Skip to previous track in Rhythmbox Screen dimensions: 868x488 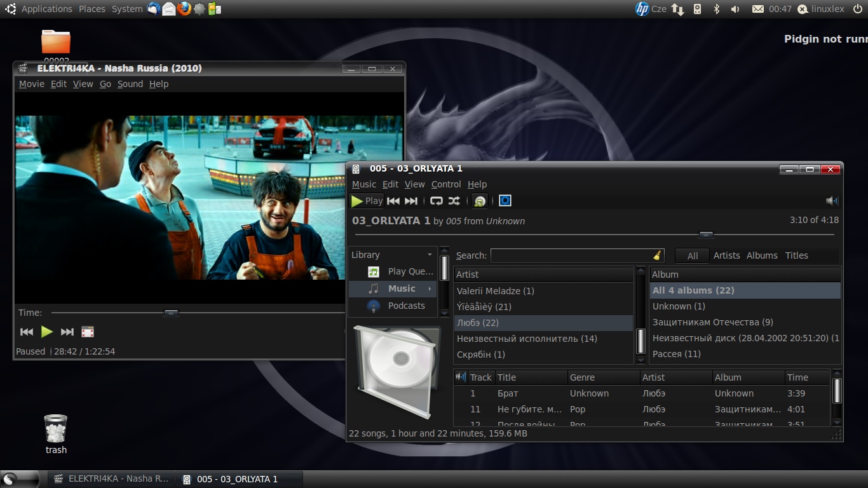[393, 201]
